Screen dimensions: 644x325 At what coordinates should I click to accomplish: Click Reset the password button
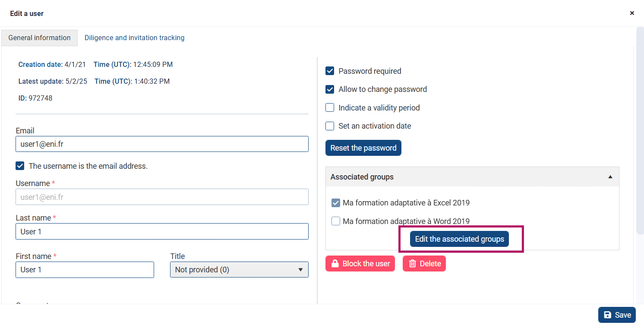363,148
